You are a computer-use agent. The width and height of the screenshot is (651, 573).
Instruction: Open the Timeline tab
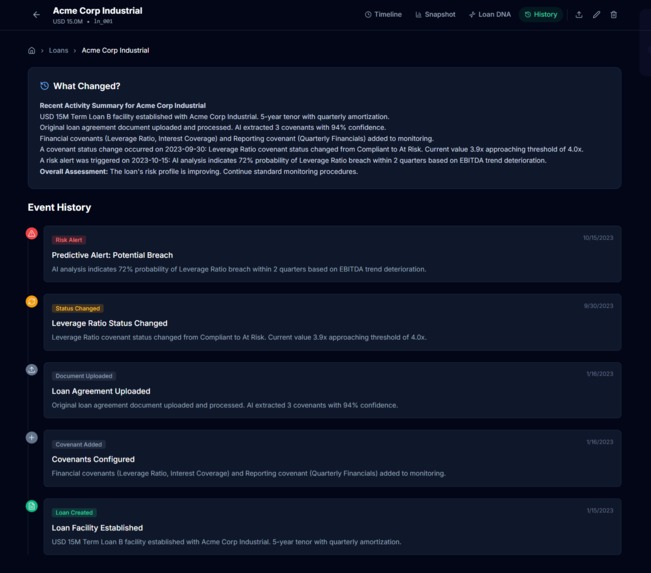(383, 15)
